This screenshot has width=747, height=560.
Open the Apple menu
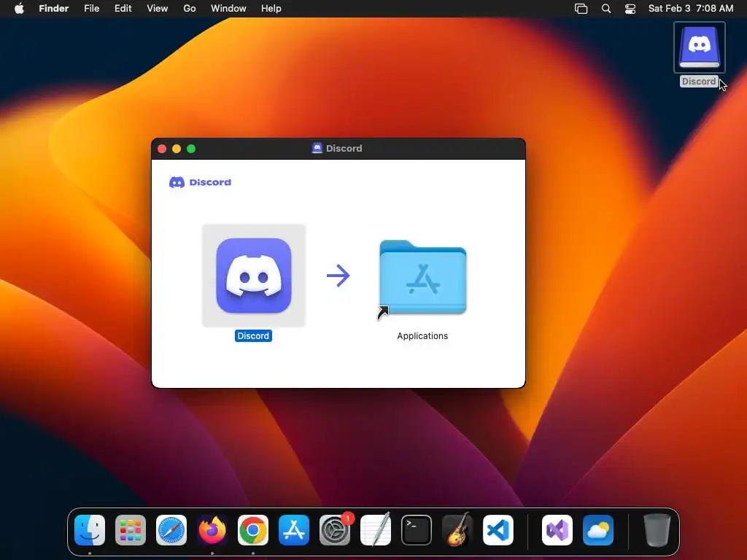tap(19, 9)
